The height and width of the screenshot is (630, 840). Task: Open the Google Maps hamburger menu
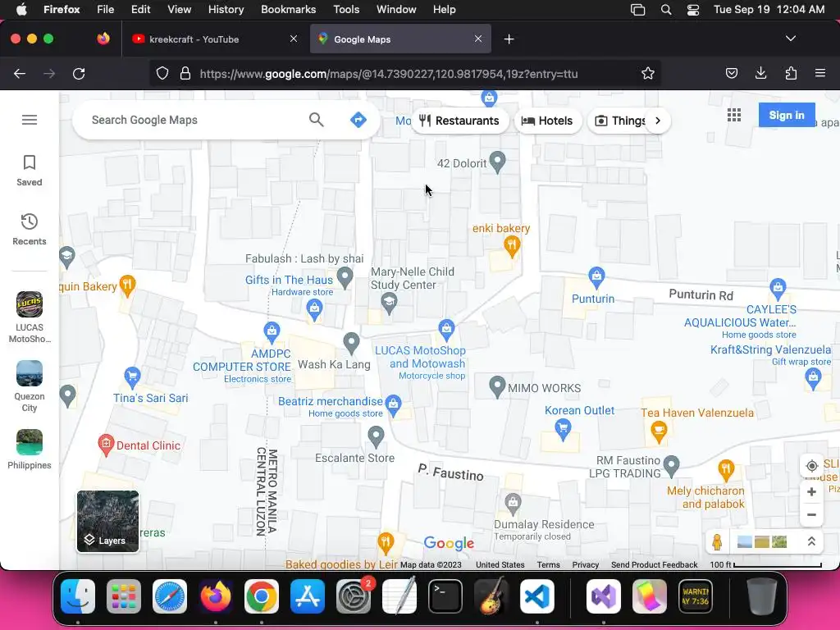[30, 120]
